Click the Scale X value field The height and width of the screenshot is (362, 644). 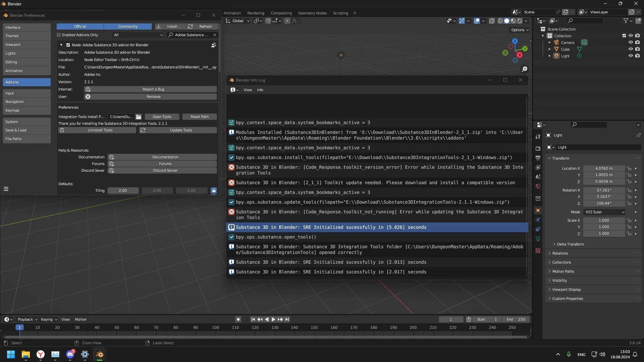(604, 220)
